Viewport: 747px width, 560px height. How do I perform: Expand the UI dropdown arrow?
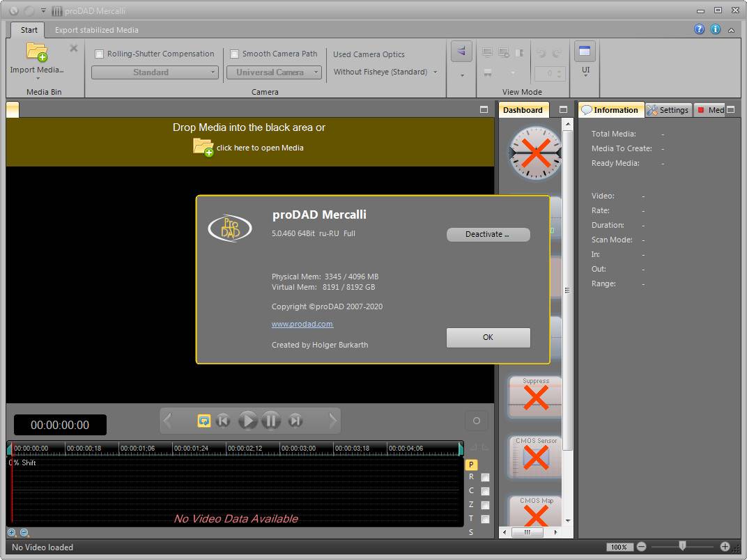[585, 76]
